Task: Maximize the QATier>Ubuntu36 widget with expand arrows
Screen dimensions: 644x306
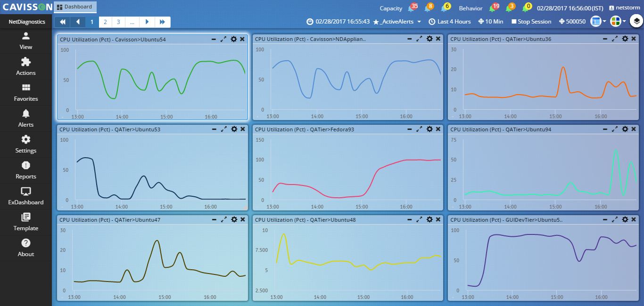Action: pos(615,39)
